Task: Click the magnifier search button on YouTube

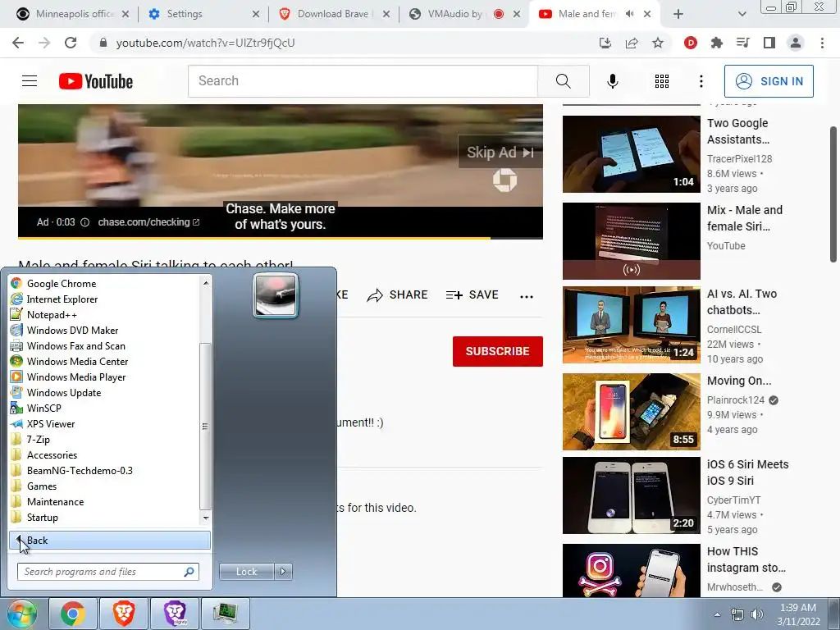Action: [x=563, y=81]
